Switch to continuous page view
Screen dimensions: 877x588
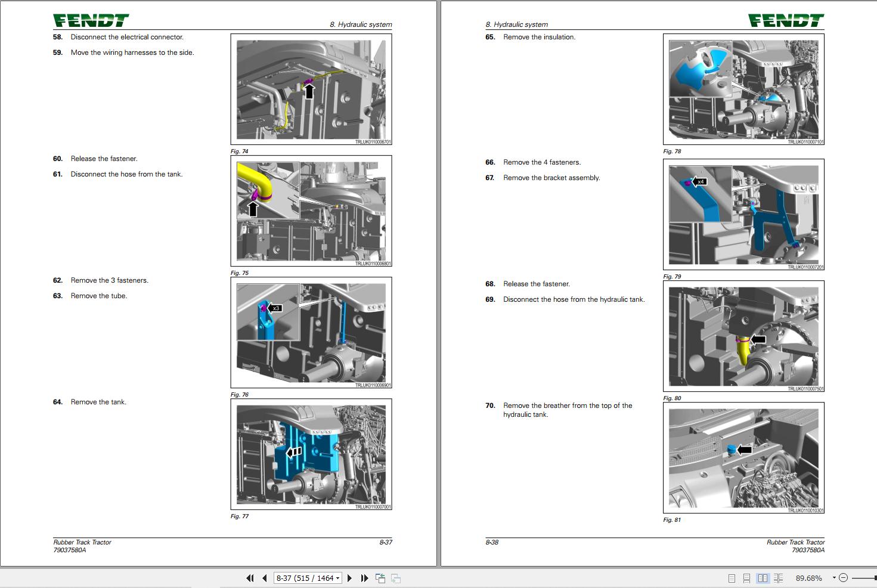pyautogui.click(x=747, y=578)
